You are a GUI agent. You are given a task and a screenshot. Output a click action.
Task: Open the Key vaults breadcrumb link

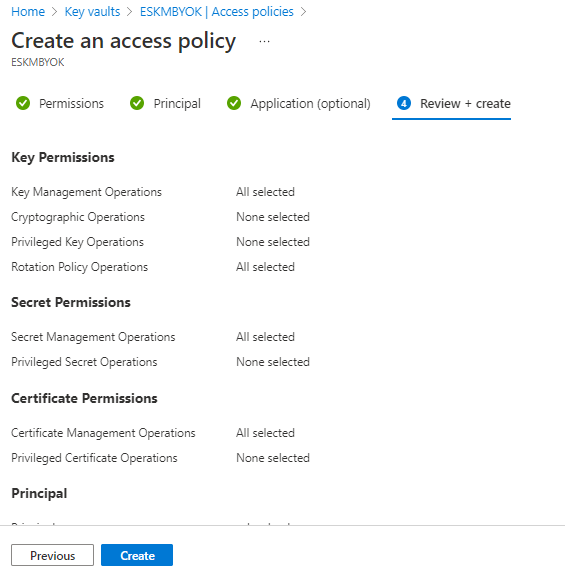[x=92, y=12]
